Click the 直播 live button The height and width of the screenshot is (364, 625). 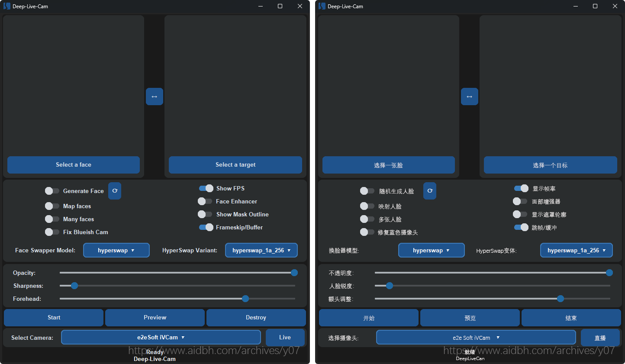[x=600, y=338]
